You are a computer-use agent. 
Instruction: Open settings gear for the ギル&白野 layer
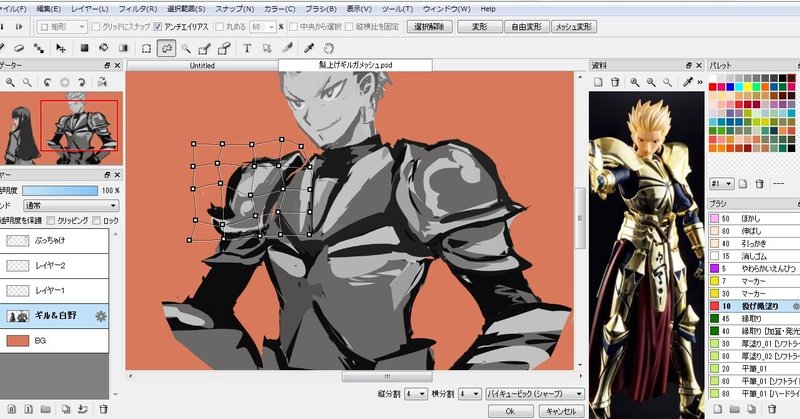click(101, 316)
